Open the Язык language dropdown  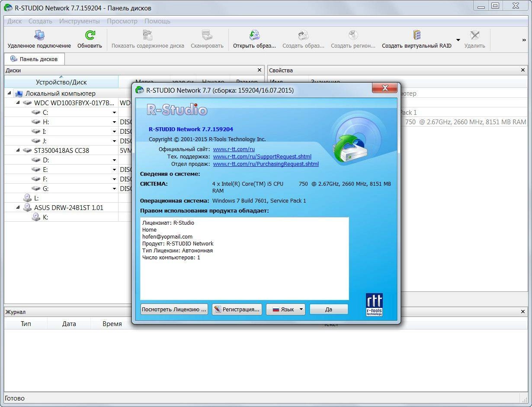[285, 309]
